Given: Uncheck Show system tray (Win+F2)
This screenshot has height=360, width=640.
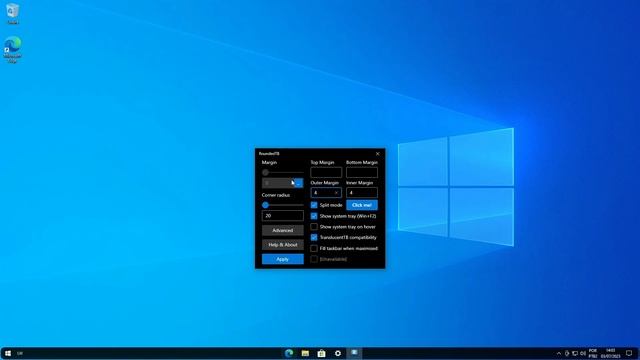Looking at the screenshot, I should click(x=314, y=216).
